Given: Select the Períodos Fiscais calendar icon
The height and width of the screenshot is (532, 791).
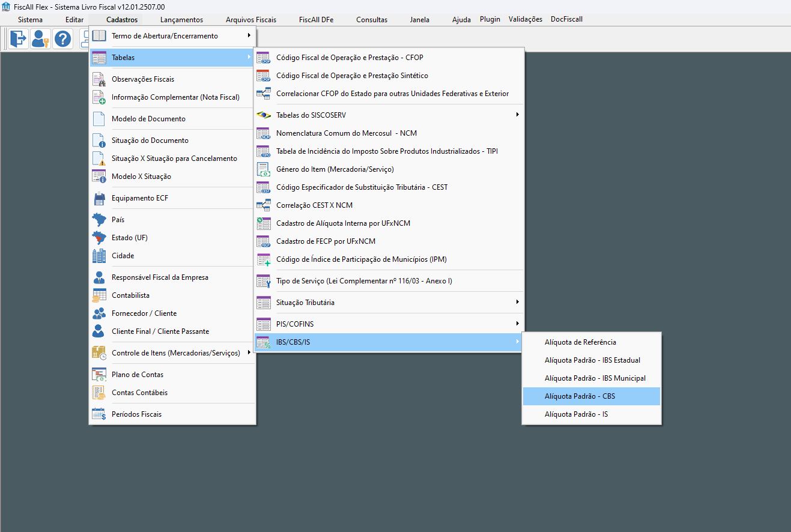Looking at the screenshot, I should (99, 414).
